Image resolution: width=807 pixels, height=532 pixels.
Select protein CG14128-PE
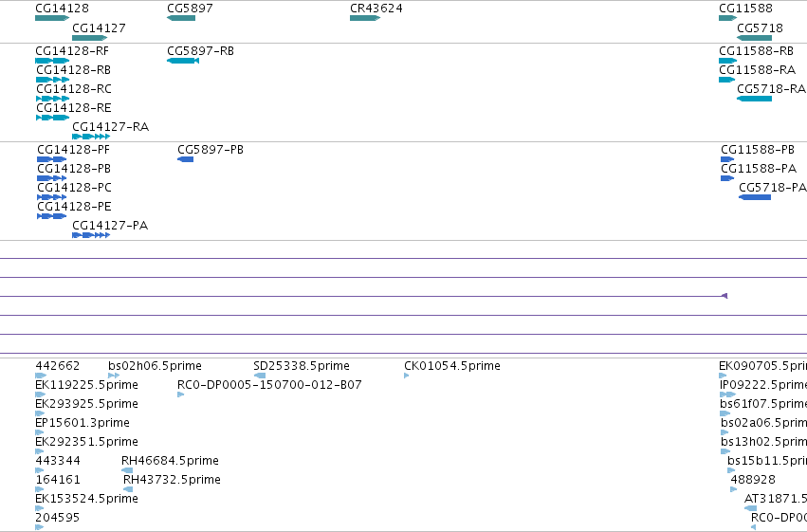(x=51, y=216)
